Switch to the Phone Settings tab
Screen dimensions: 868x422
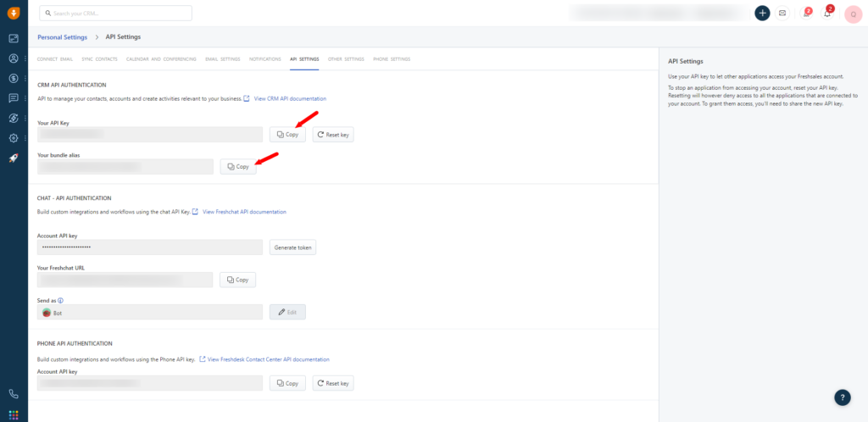tap(392, 59)
